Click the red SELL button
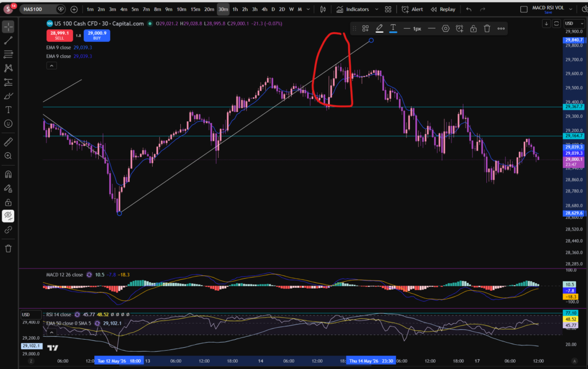 pos(60,35)
